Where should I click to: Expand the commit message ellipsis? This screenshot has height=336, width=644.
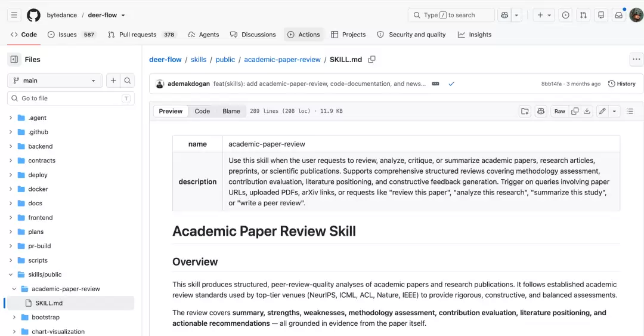[435, 84]
